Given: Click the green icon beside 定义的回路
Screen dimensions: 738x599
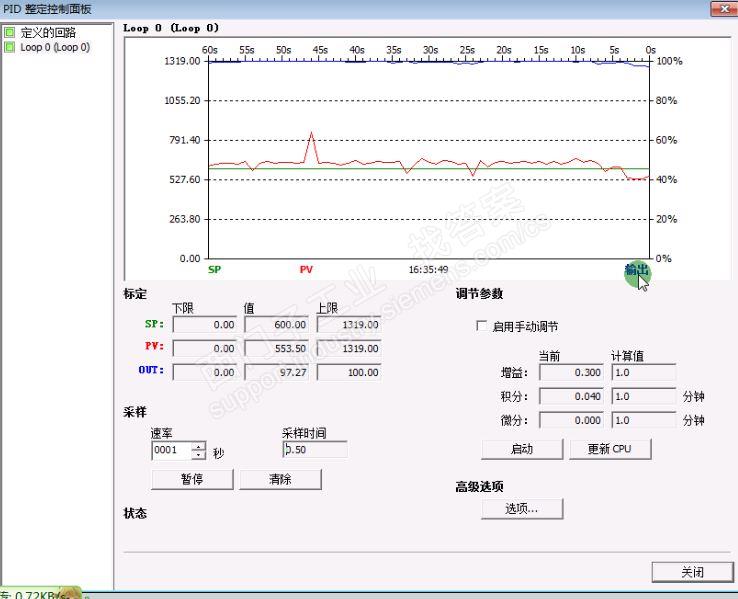Looking at the screenshot, I should pos(9,32).
